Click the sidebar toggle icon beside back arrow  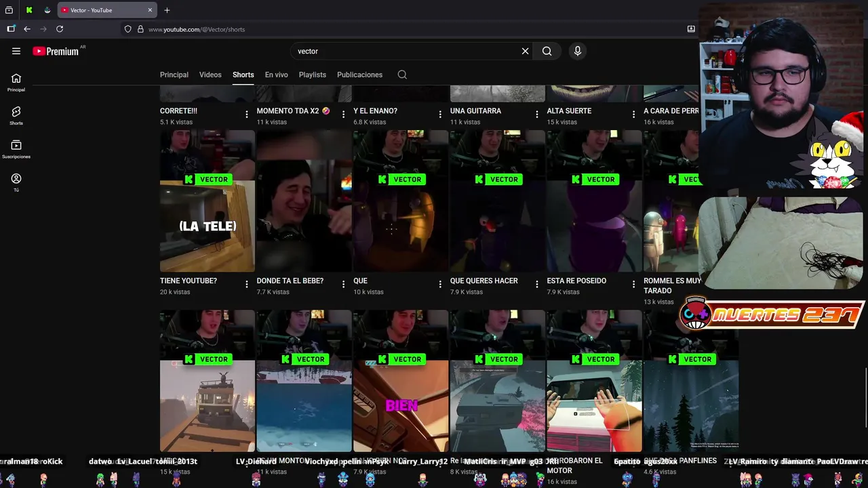click(11, 29)
